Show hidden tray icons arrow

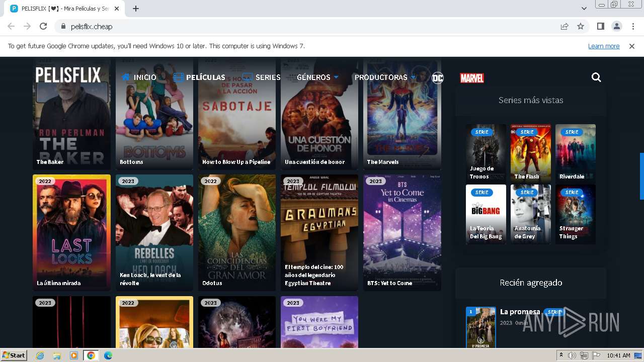(561, 355)
